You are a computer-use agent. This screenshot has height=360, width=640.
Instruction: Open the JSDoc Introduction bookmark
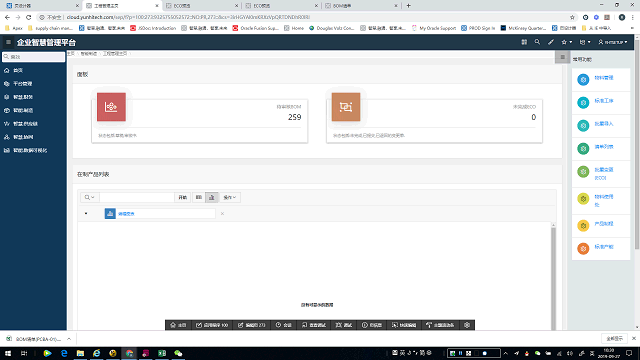(153, 28)
